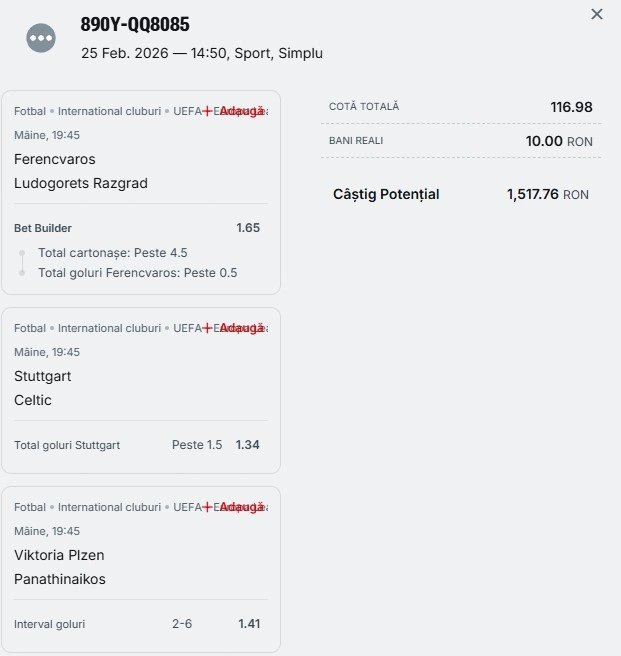Click the Stuttgart team name

[x=43, y=376]
